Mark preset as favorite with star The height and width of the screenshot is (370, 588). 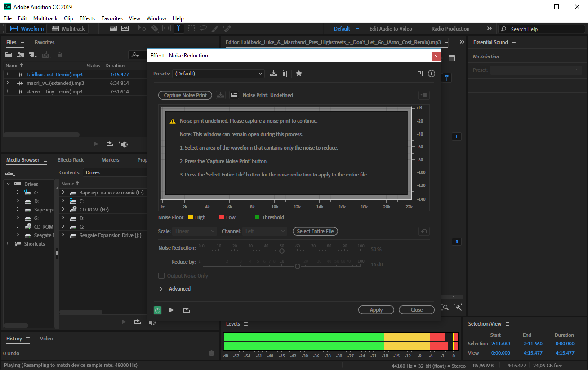click(299, 74)
